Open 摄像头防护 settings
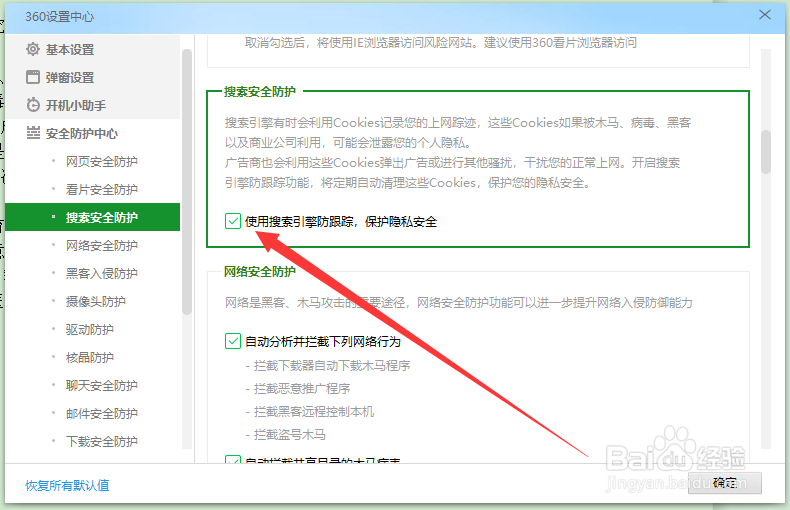This screenshot has height=510, width=790. pyautogui.click(x=95, y=301)
